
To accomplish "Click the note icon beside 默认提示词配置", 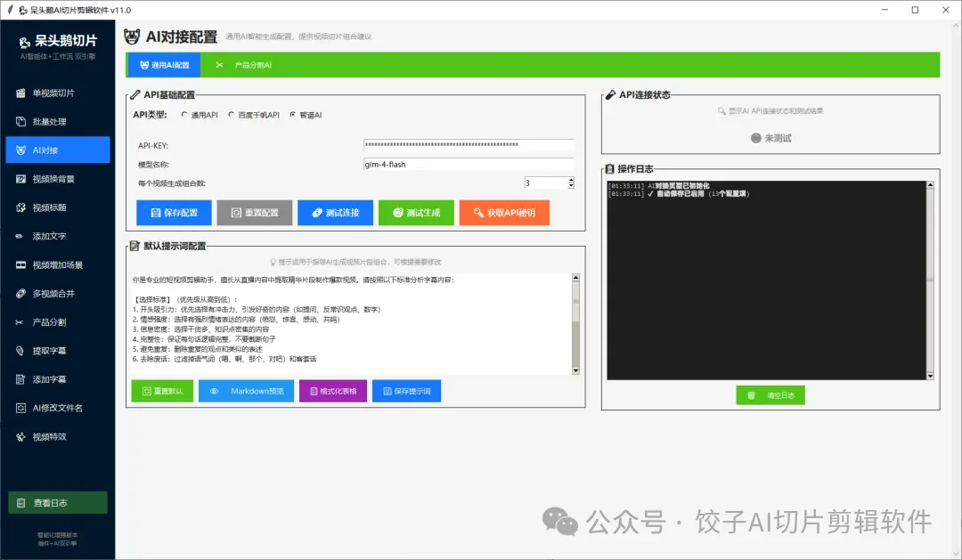I will (135, 246).
